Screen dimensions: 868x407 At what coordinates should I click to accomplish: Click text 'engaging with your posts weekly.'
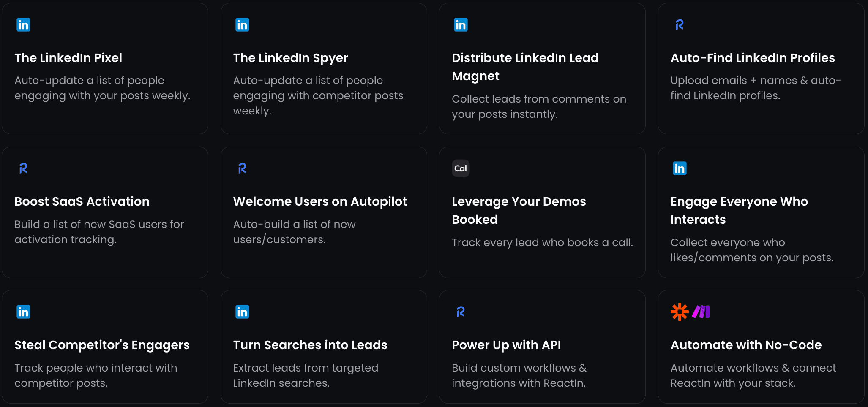click(102, 96)
